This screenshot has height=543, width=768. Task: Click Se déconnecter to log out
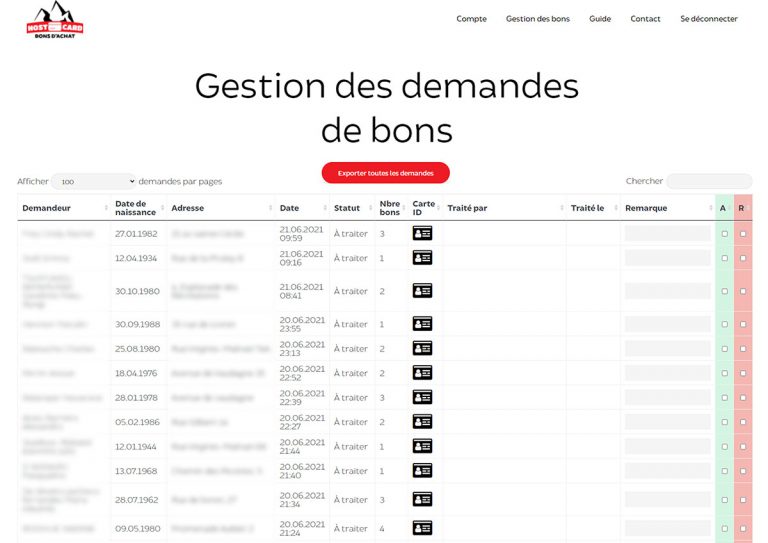pyautogui.click(x=709, y=19)
